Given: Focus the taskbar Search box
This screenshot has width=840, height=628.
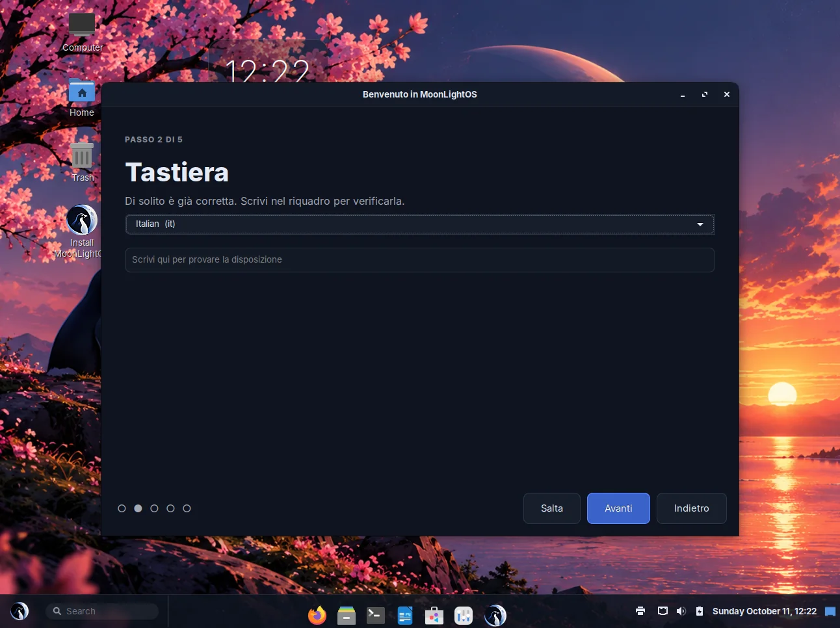Looking at the screenshot, I should [x=102, y=611].
